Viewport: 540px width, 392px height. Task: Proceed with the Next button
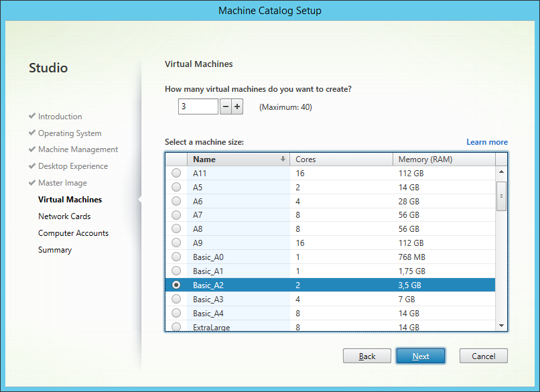tap(421, 356)
